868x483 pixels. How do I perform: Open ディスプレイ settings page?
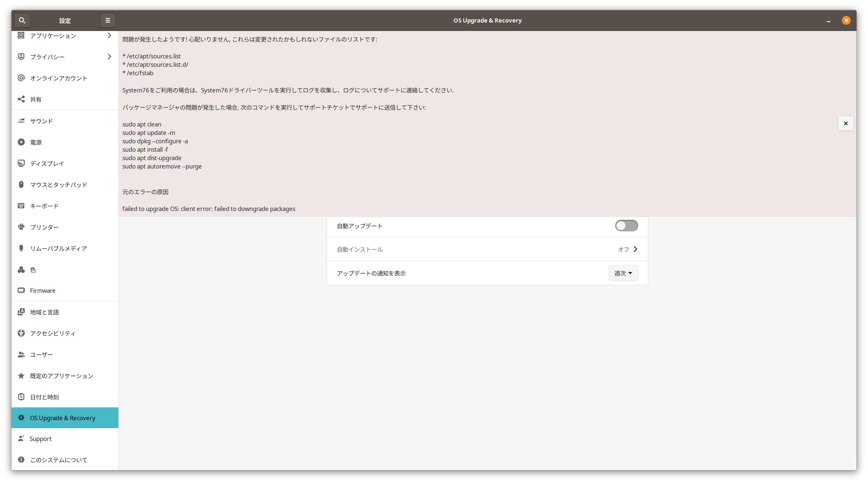(47, 164)
